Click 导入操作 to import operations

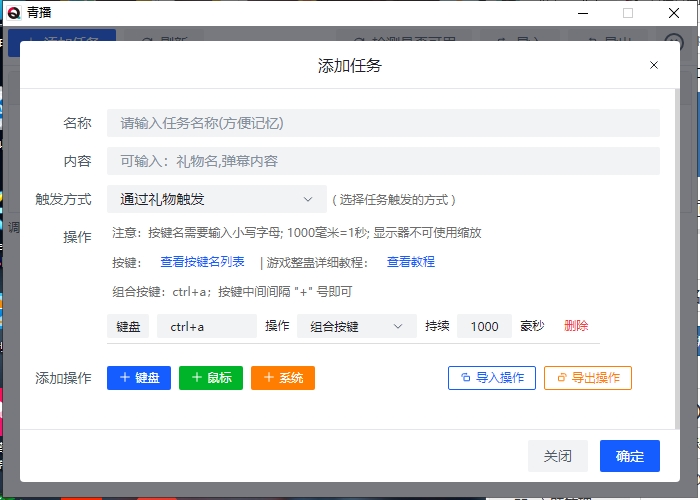492,378
